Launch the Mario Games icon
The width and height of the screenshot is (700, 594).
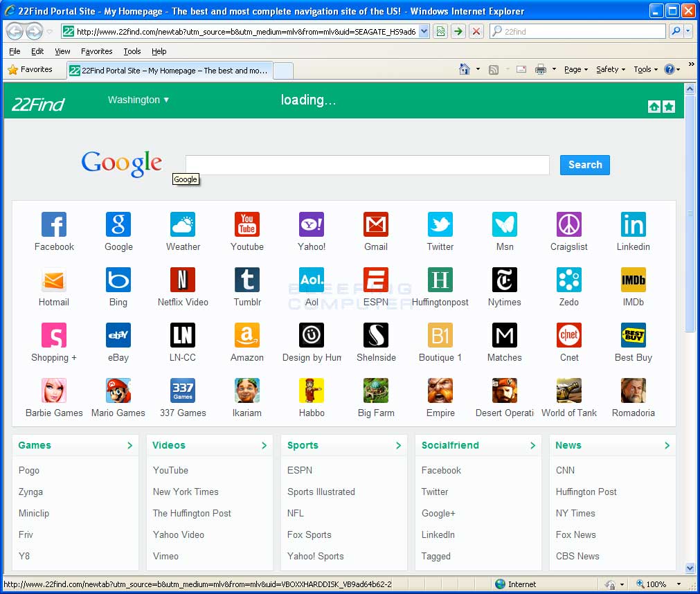pos(118,390)
